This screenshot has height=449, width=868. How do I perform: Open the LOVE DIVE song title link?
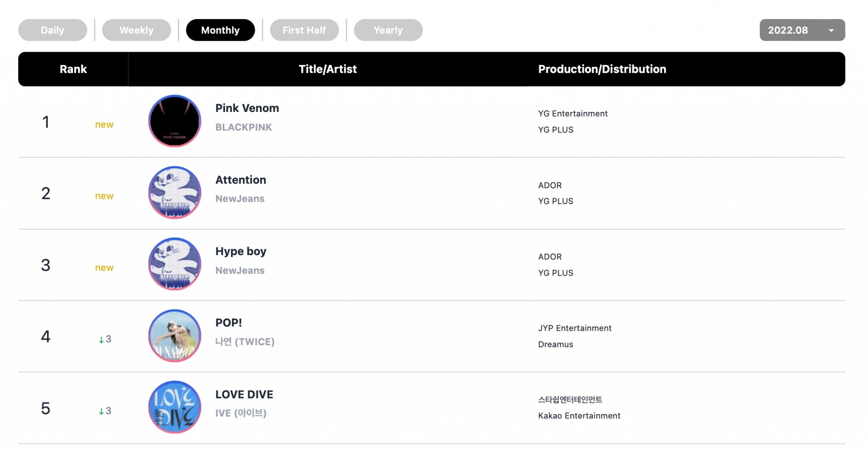[244, 394]
